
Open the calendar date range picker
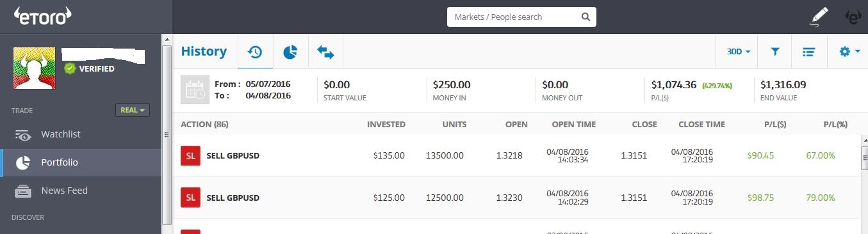click(x=195, y=90)
